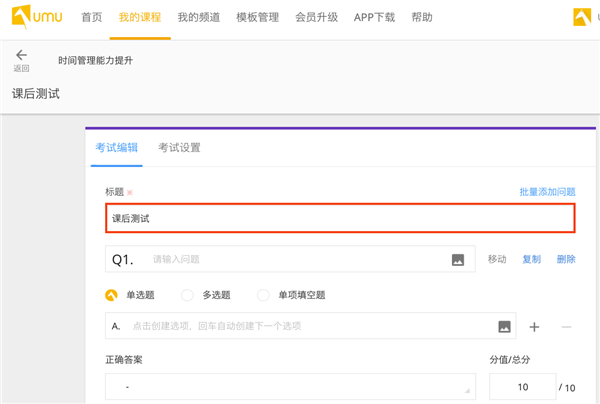Click the 标题 input field
The image size is (600, 404).
tap(340, 217)
